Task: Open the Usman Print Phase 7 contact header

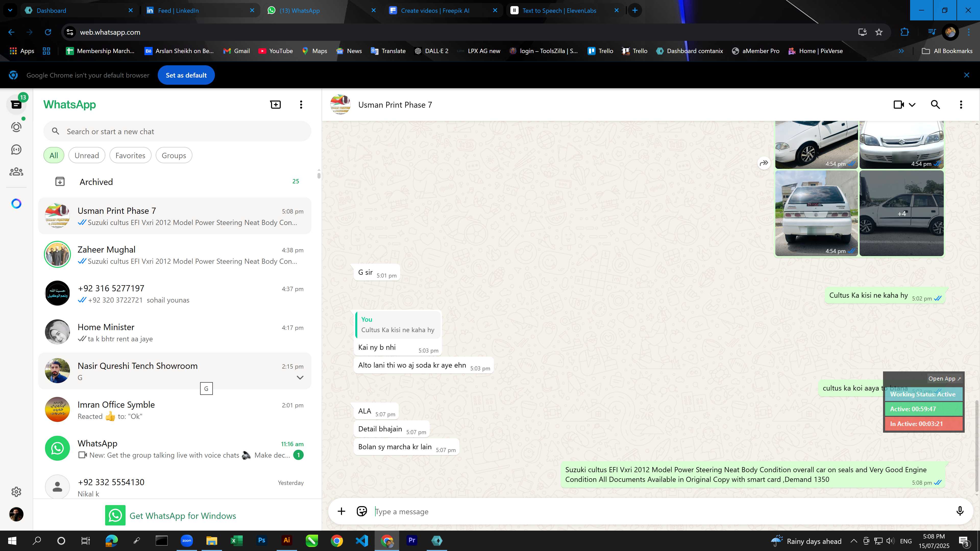Action: point(395,105)
